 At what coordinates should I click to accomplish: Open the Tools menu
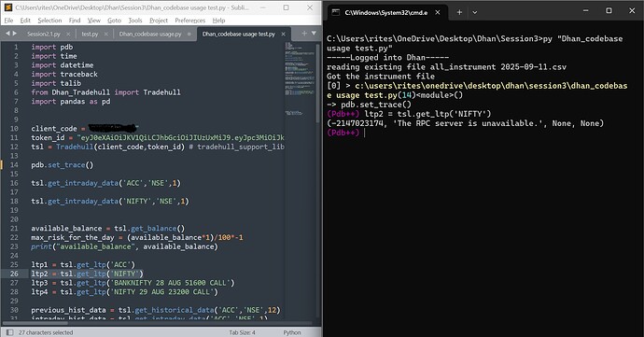pos(135,21)
